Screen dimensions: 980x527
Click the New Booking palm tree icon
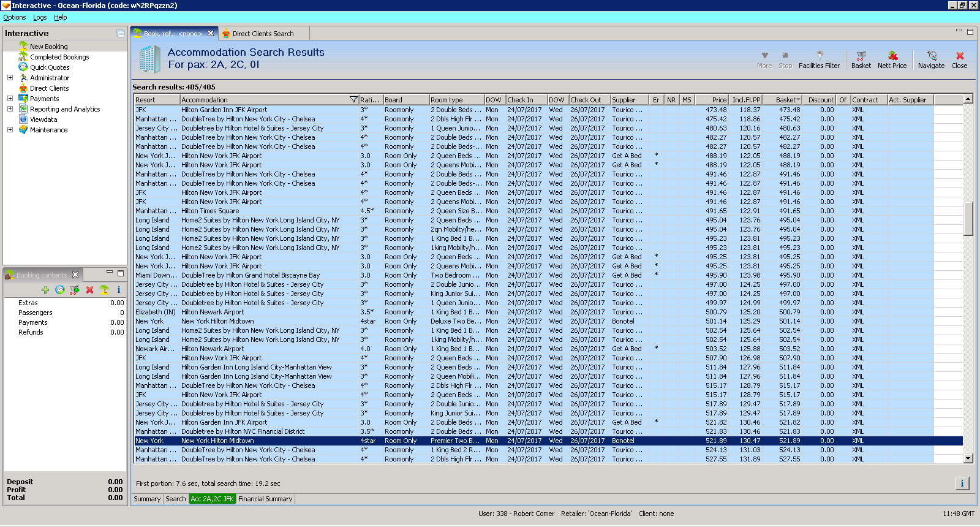click(x=23, y=46)
